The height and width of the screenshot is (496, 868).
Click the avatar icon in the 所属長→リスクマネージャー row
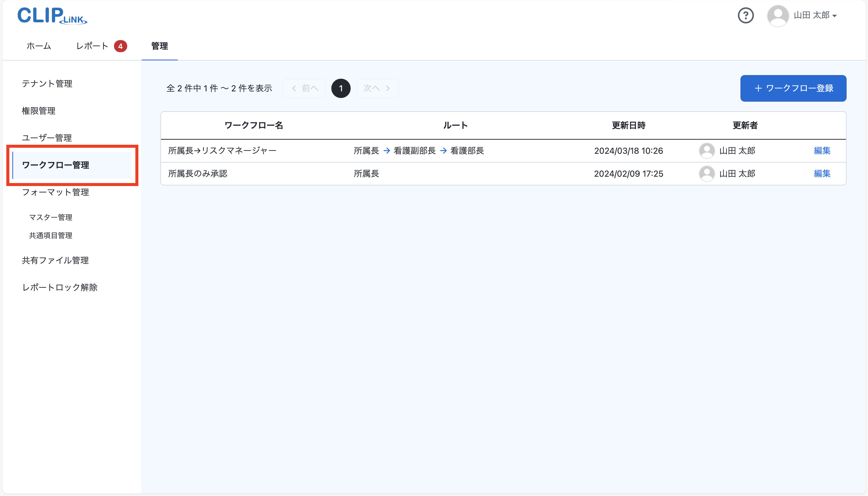pos(707,150)
